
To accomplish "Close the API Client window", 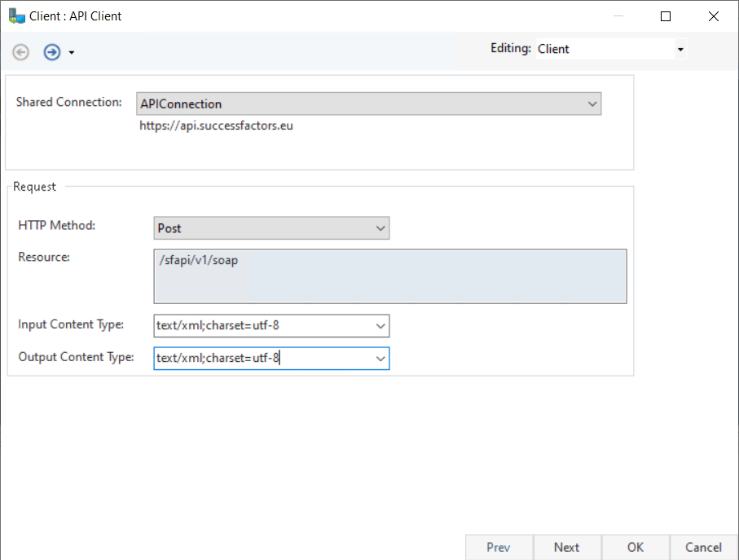I will [713, 16].
